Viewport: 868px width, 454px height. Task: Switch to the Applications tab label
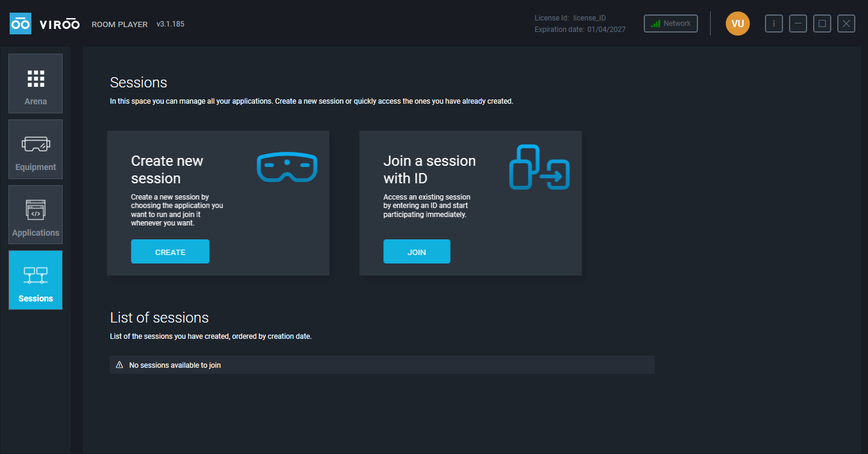click(36, 233)
